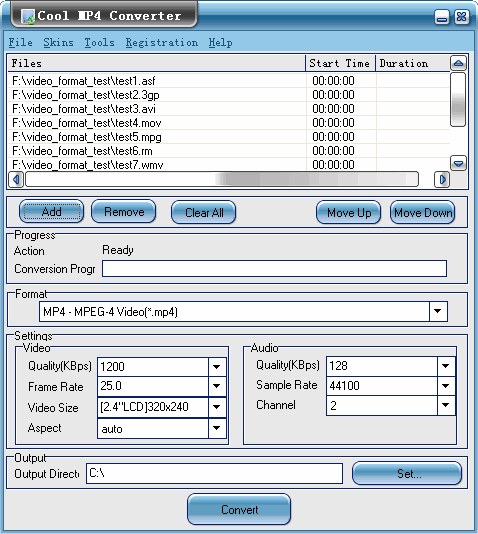This screenshot has width=478, height=534.
Task: Select the test7.wmv file row
Action: point(229,164)
